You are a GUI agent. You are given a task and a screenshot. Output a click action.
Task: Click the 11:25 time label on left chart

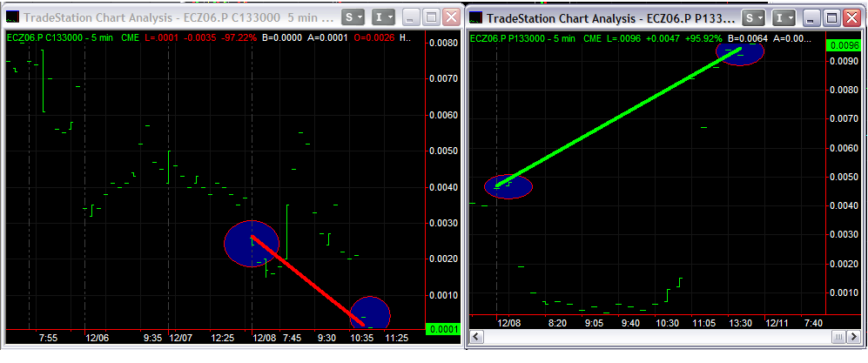click(397, 338)
